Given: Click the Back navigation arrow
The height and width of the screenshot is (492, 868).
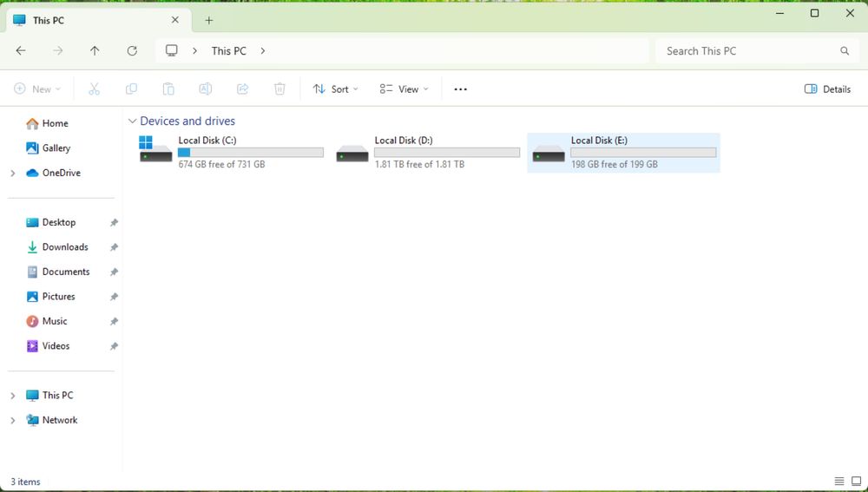Looking at the screenshot, I should [x=21, y=51].
